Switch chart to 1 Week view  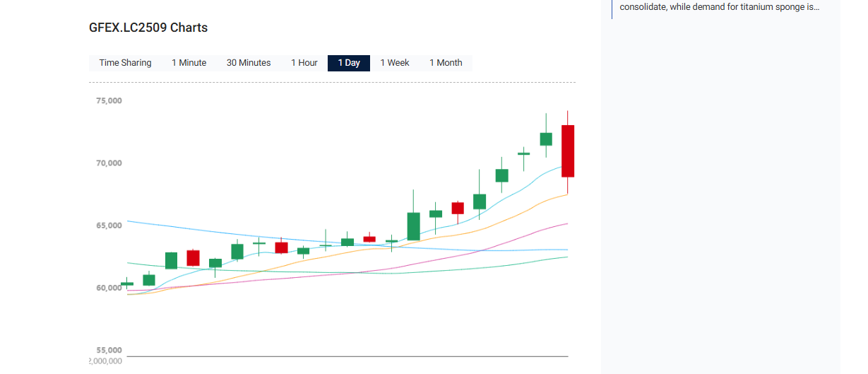coord(395,63)
